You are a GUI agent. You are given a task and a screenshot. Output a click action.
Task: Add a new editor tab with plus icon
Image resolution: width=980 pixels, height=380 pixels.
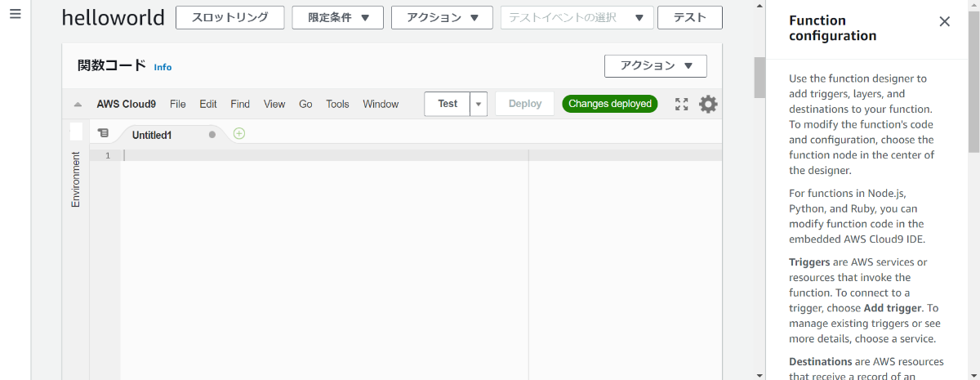point(239,133)
